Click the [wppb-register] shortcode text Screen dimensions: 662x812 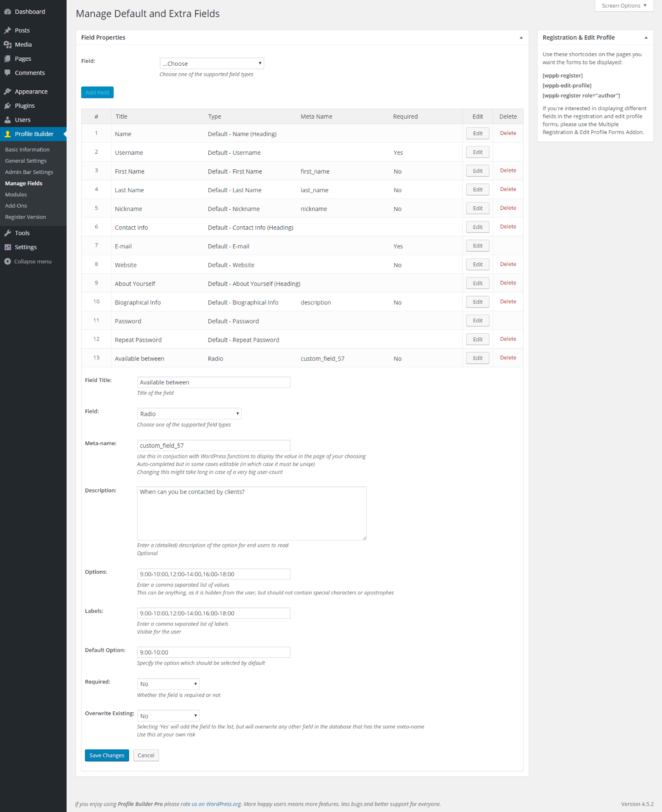[x=563, y=76]
